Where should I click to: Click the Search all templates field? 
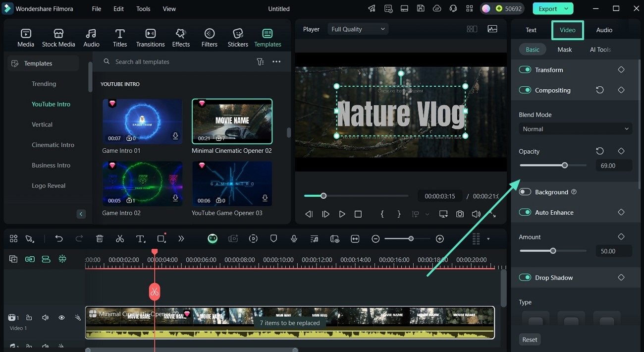pos(176,62)
